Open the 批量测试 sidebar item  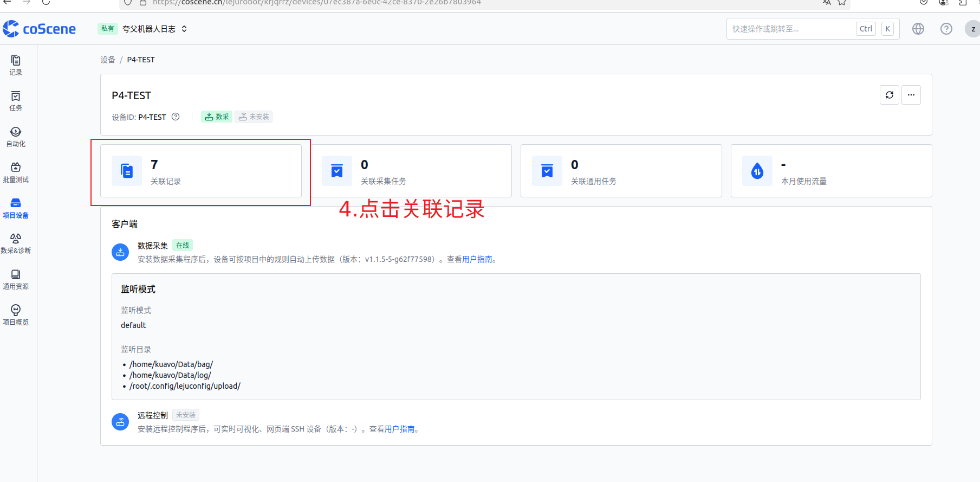pos(16,172)
